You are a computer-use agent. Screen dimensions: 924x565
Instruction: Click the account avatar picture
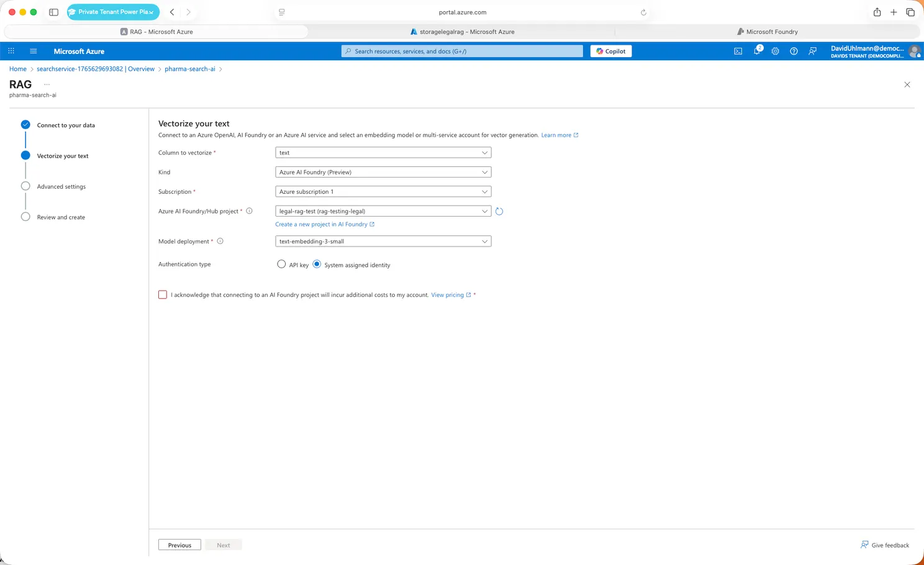[x=914, y=51]
